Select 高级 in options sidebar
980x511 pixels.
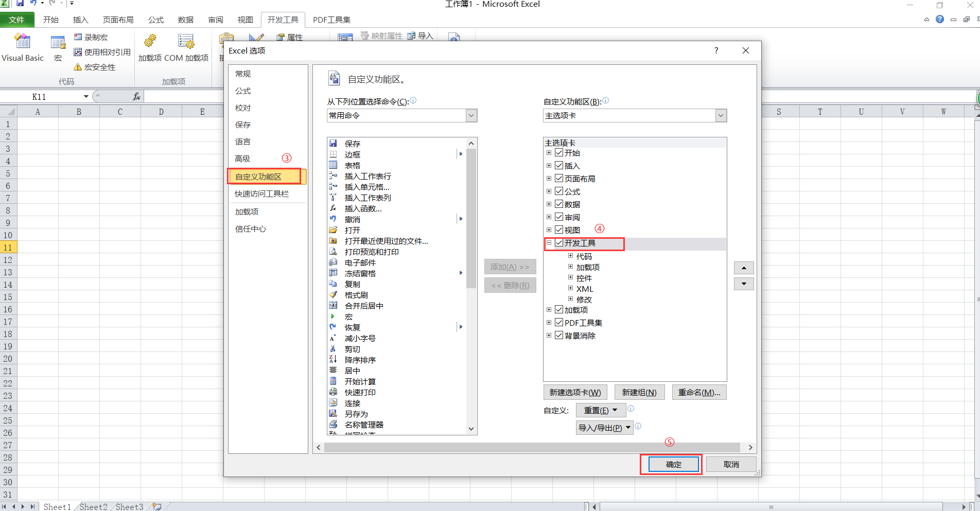[242, 158]
